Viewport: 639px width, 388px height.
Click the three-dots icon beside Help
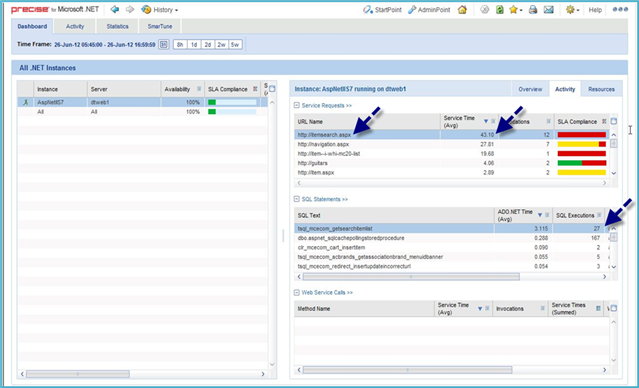pyautogui.click(x=620, y=9)
